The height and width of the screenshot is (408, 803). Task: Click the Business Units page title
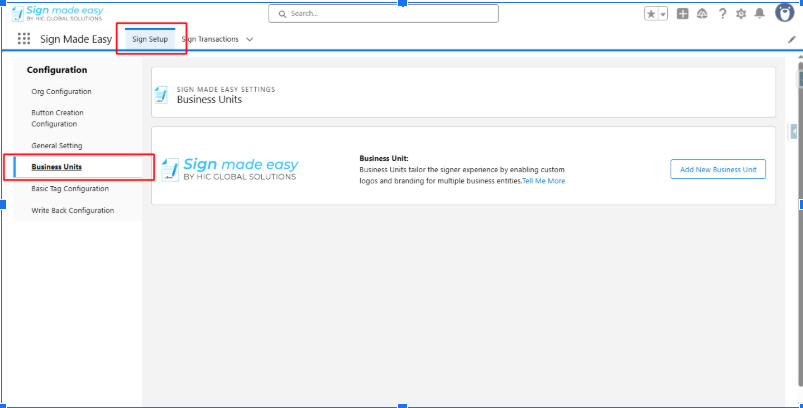[209, 99]
